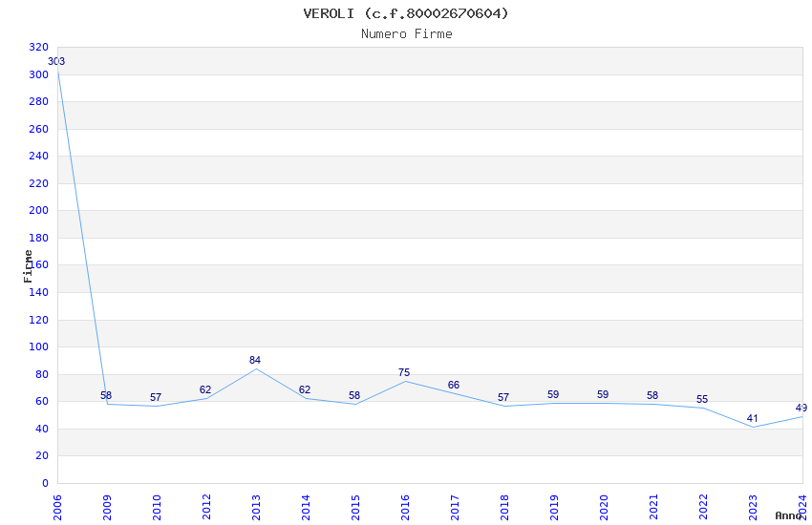Click the 2022 year label on x-axis
812x525 pixels.
click(x=703, y=508)
